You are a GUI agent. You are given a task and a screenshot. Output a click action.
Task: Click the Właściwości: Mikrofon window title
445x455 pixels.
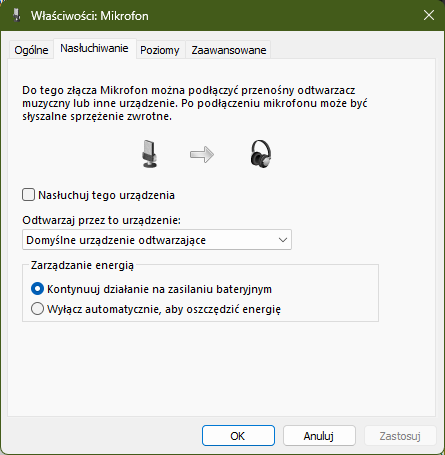pos(90,16)
